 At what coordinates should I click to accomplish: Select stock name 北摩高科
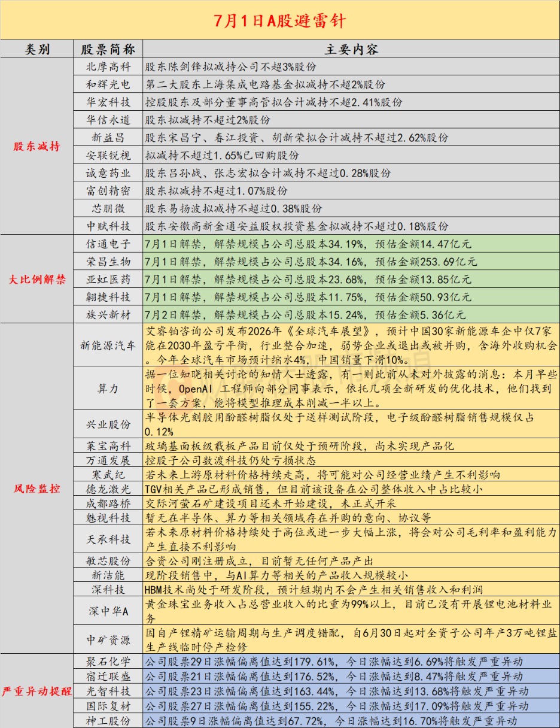(108, 67)
